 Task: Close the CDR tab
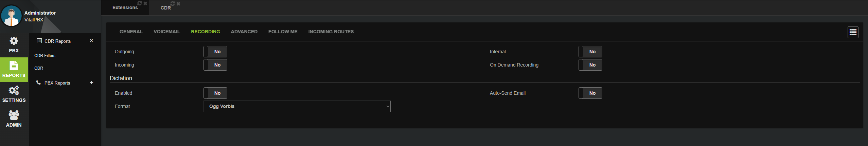click(x=178, y=3)
